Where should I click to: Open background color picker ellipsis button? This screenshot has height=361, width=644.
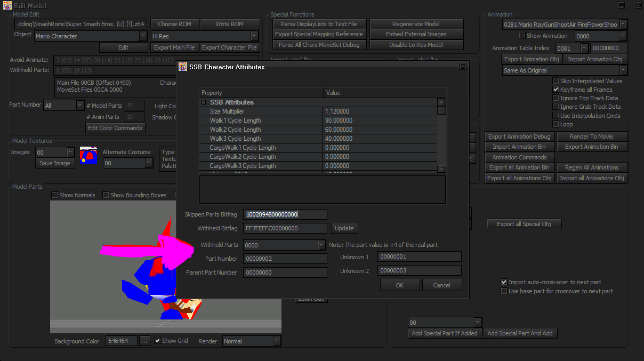click(144, 341)
